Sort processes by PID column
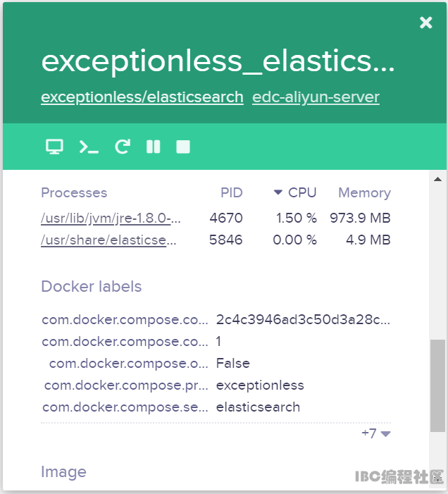The height and width of the screenshot is (494, 448). 231,192
